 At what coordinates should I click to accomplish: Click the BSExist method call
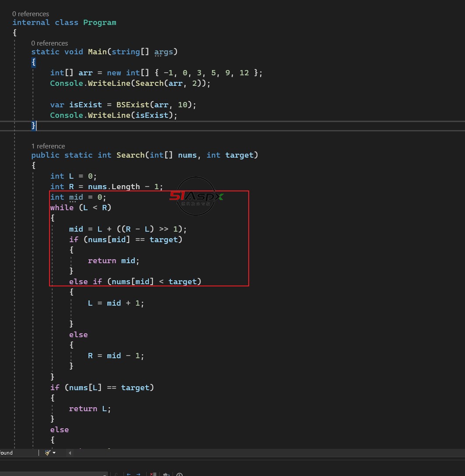pos(133,105)
